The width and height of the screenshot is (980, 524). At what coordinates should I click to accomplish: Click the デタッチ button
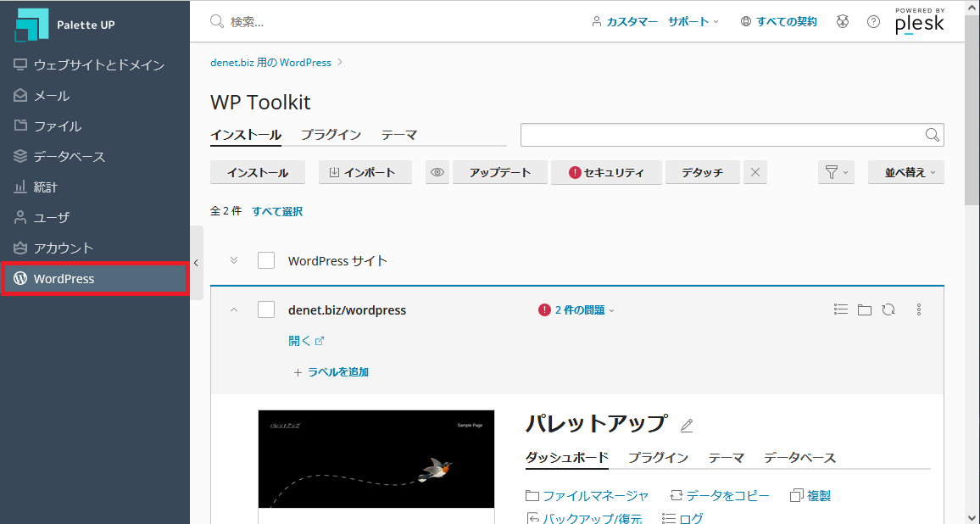tap(703, 173)
